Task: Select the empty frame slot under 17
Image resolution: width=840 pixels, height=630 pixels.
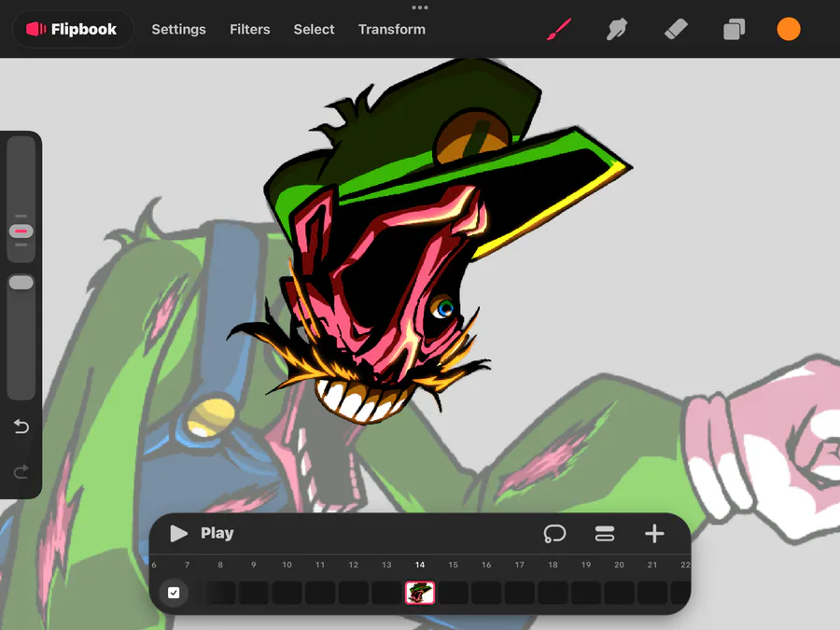Action: (520, 593)
